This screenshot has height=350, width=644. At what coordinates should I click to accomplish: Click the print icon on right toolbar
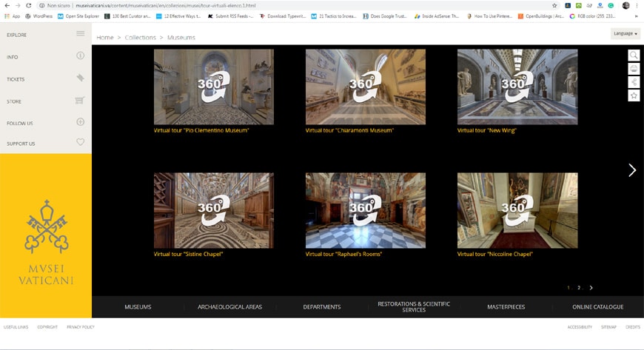click(634, 69)
